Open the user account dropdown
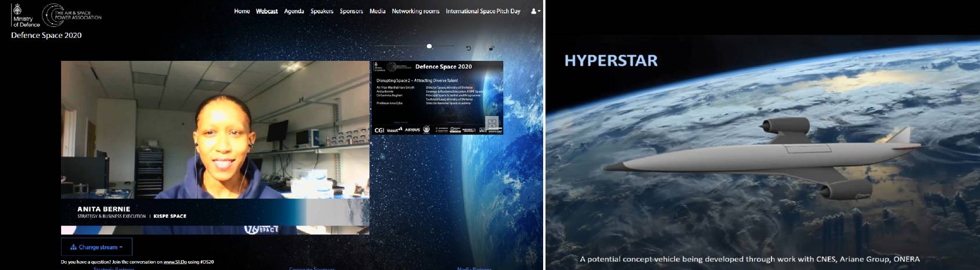Image resolution: width=980 pixels, height=270 pixels. [536, 11]
